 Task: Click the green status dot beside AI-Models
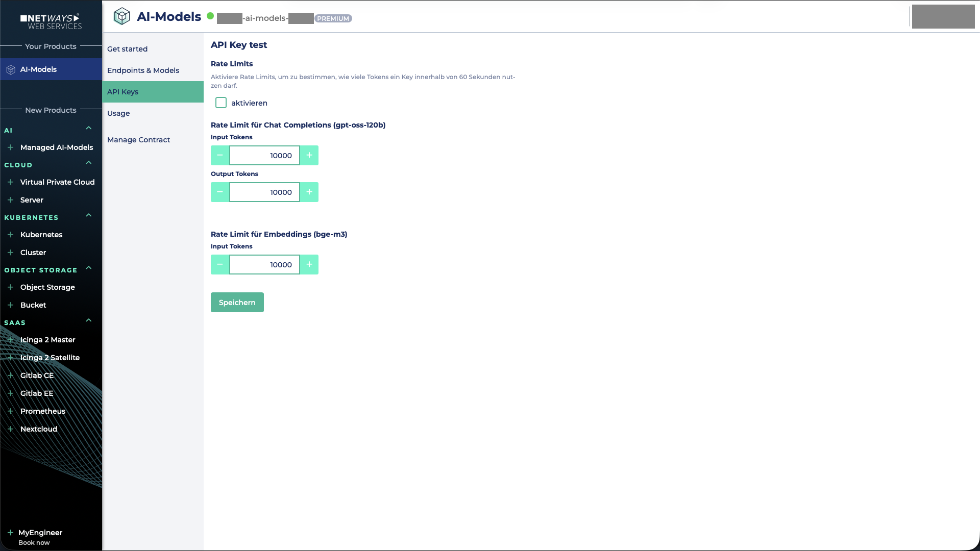(x=210, y=16)
